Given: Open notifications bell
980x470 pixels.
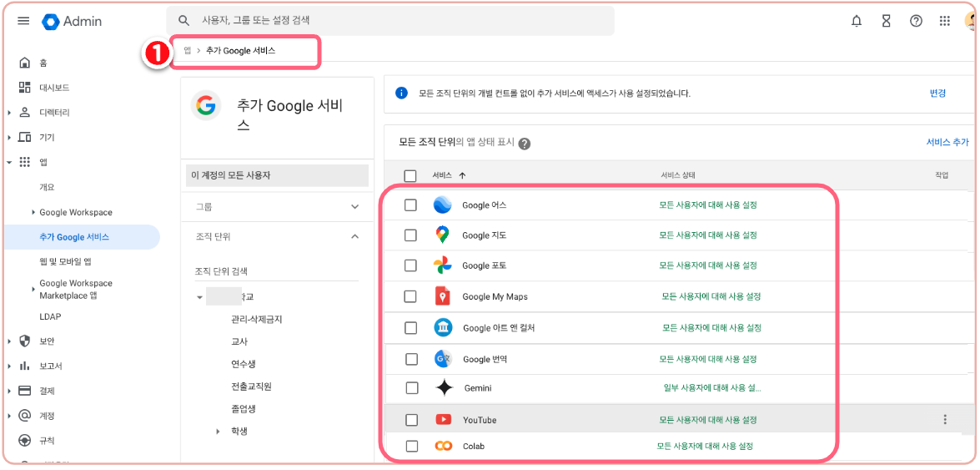Looking at the screenshot, I should pos(857,21).
